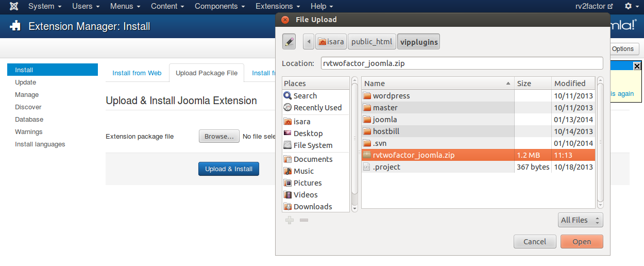Click the Desktop icon in Places
The image size is (644, 266).
click(287, 134)
